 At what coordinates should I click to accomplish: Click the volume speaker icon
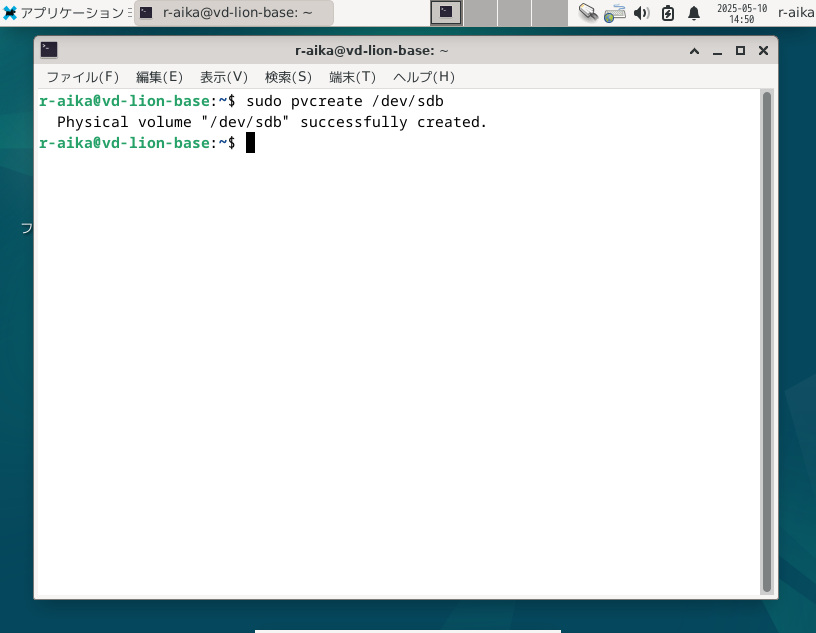point(641,12)
